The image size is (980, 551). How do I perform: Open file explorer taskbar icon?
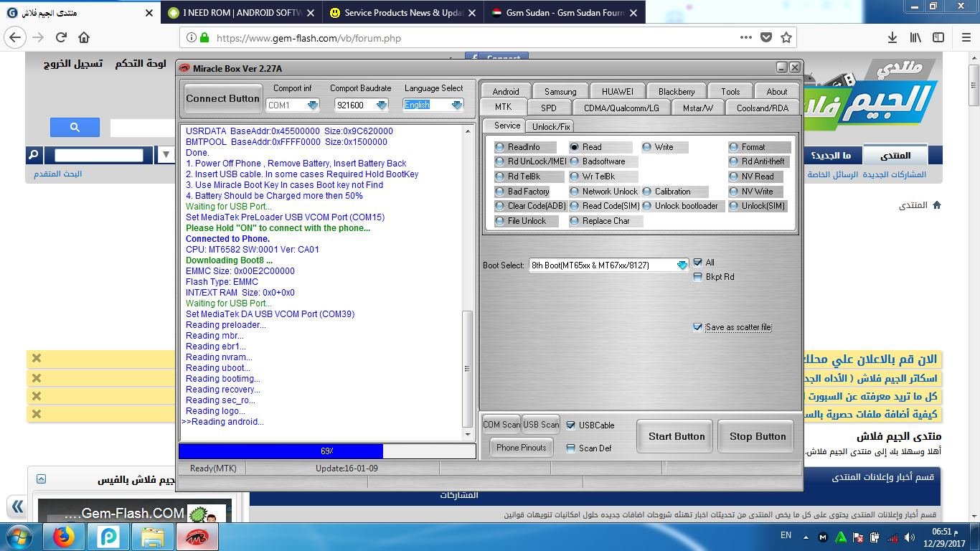pyautogui.click(x=152, y=537)
